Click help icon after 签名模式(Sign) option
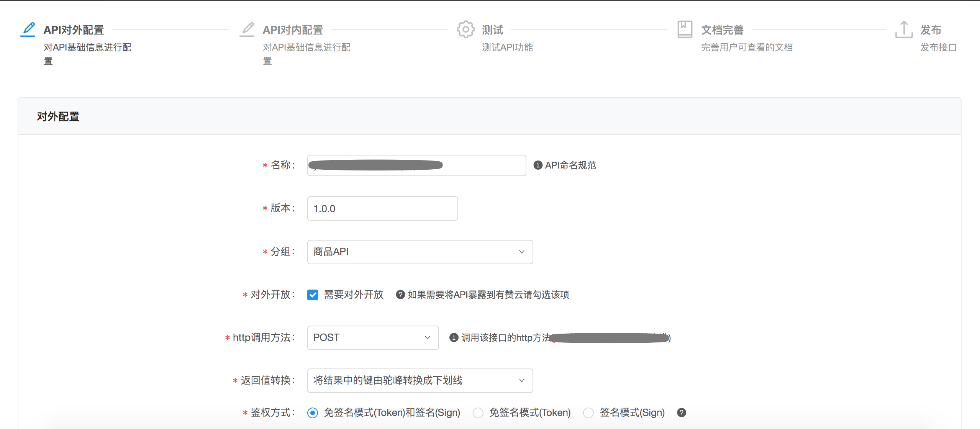980x429 pixels. pyautogui.click(x=682, y=413)
